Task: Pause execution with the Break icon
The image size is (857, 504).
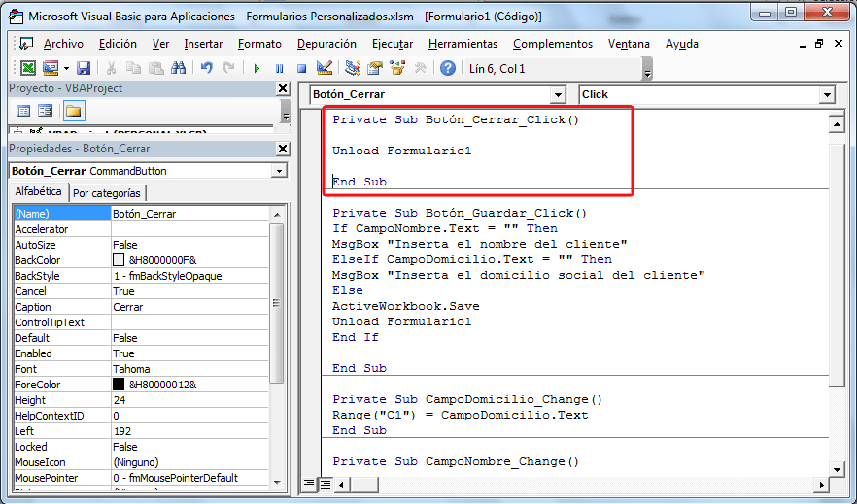Action: pos(279,68)
